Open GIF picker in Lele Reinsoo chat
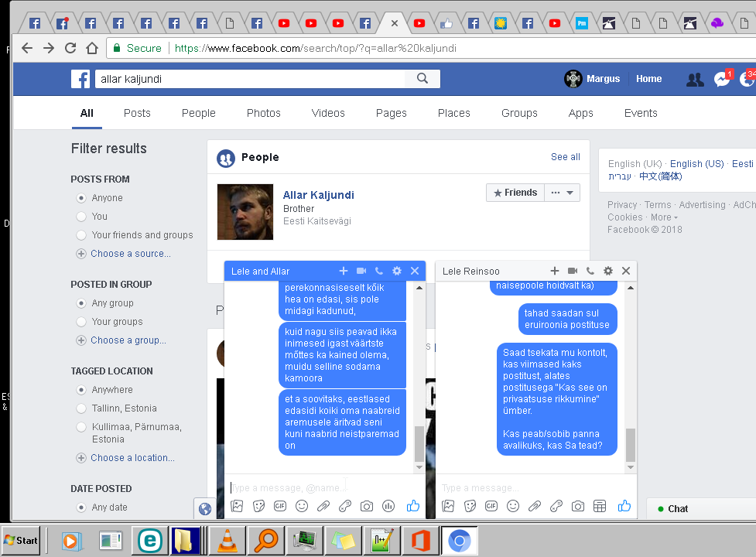 [491, 506]
